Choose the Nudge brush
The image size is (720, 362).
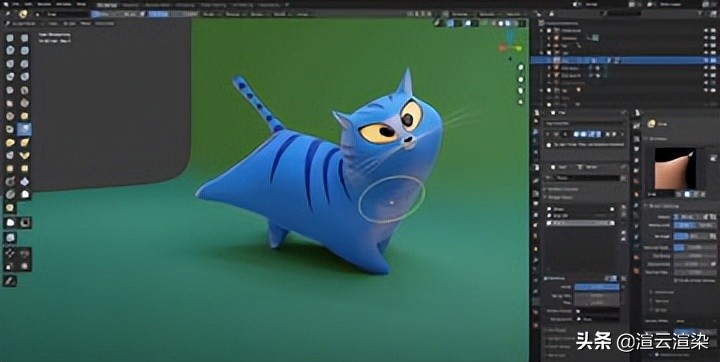coord(10,169)
